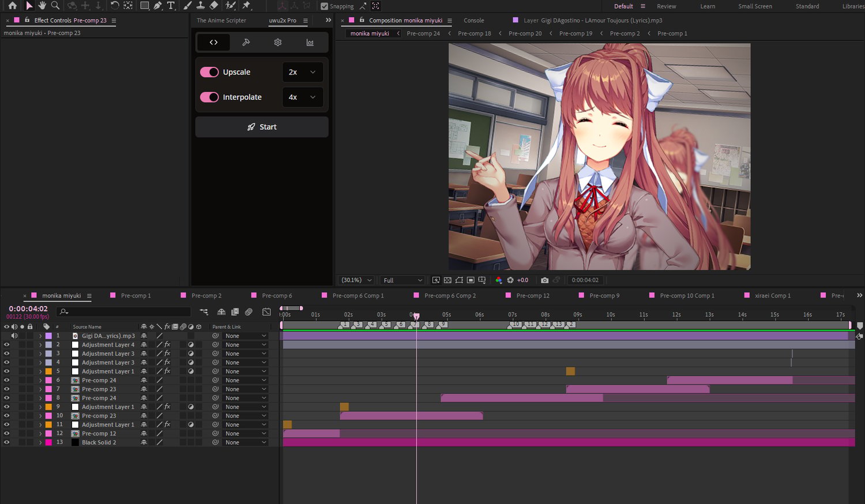Select the Brush tool

(x=187, y=6)
